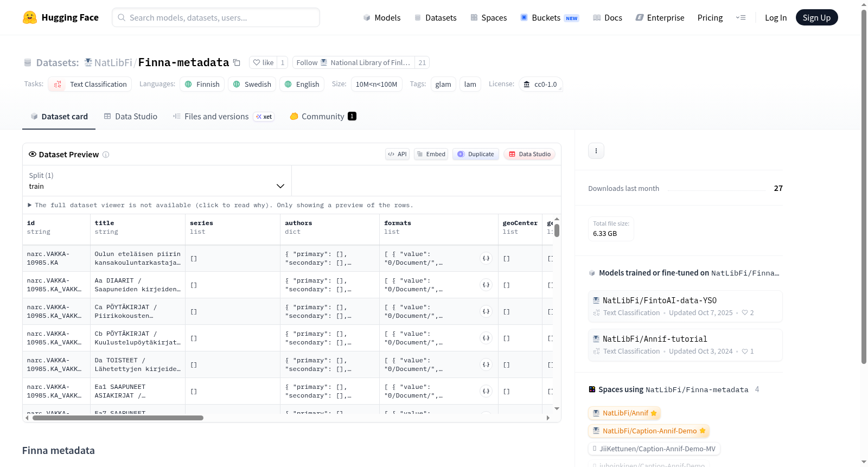
Task: Open the NatLibFi/Annif space
Action: [624, 413]
